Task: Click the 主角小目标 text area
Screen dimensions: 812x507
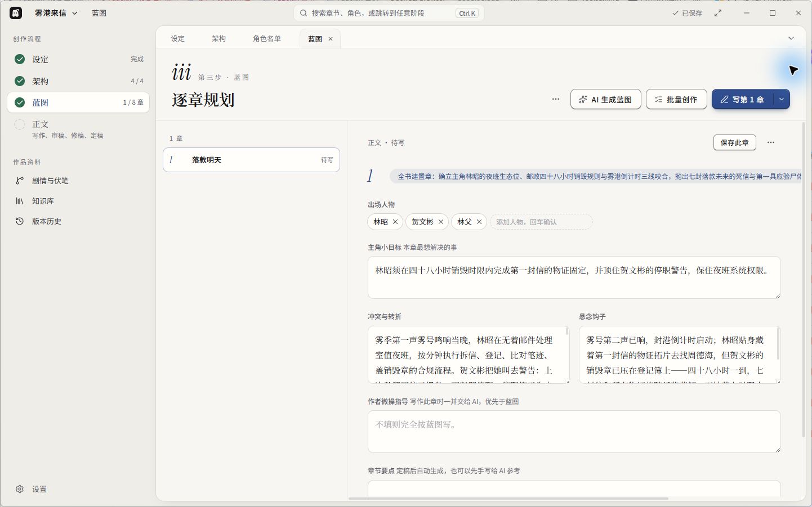Action: click(x=574, y=277)
